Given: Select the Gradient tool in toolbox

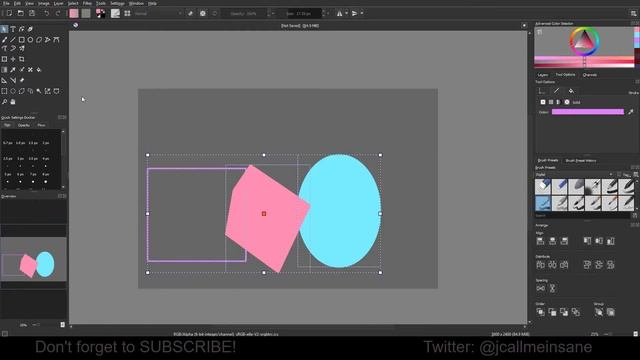Looking at the screenshot, I should 4,70.
